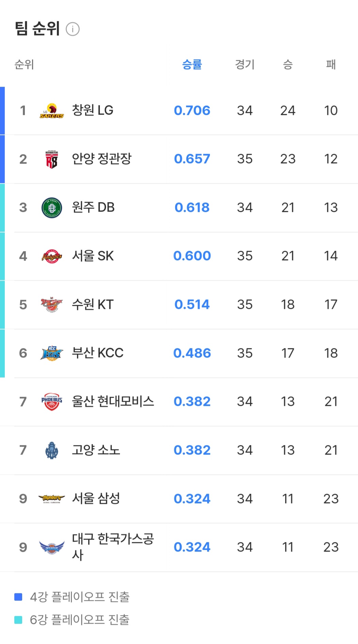This screenshot has width=358, height=644.
Task: Click the 부산 KCC Egis logo
Action: pos(52,353)
